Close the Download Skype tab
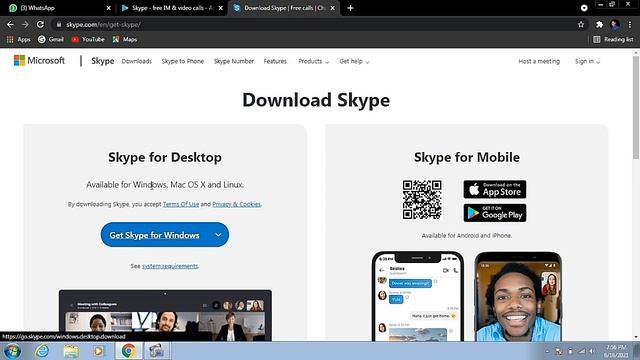 (333, 8)
